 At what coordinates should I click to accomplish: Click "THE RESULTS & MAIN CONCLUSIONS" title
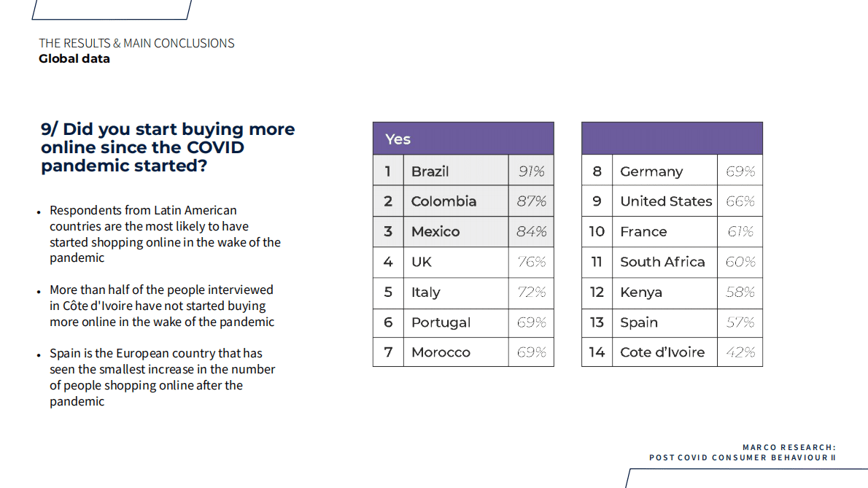(136, 43)
